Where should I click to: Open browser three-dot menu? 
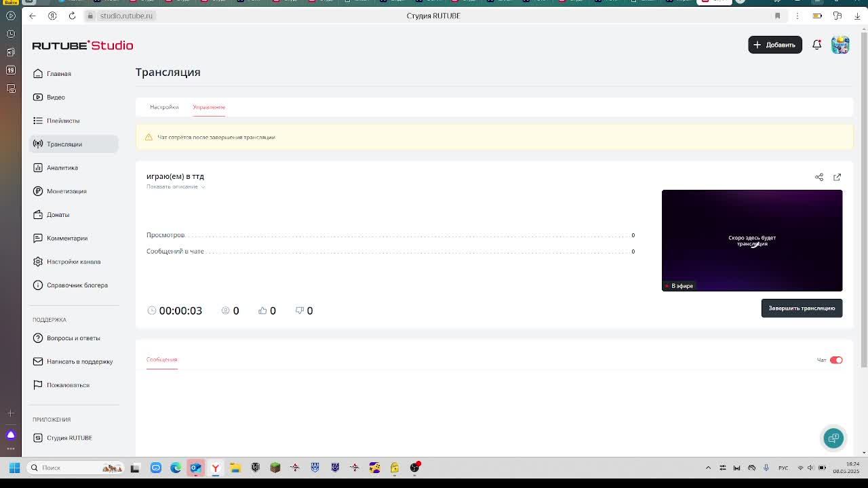[x=797, y=16]
